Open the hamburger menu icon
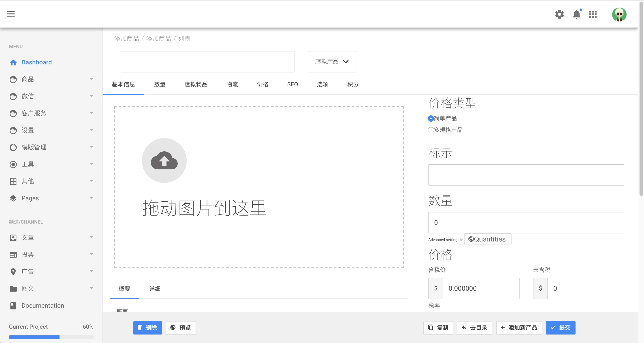Viewport: 644px width, 343px height. coord(11,14)
